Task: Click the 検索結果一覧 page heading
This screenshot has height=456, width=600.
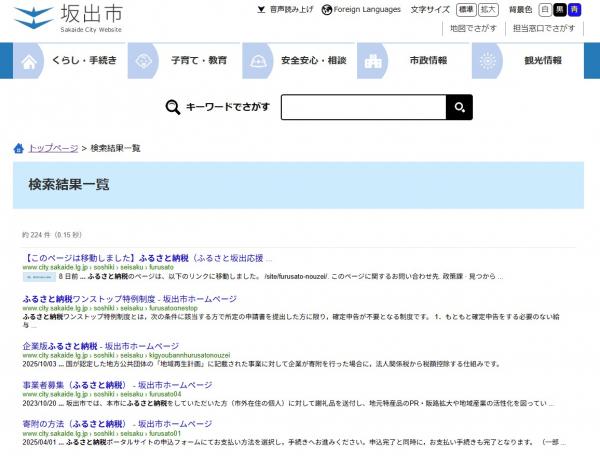Action: [69, 185]
